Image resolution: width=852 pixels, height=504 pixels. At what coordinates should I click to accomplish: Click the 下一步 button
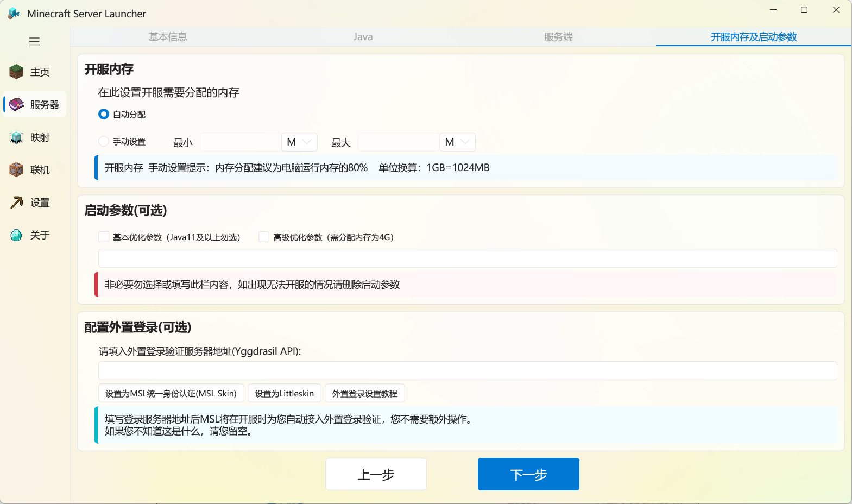coord(528,474)
